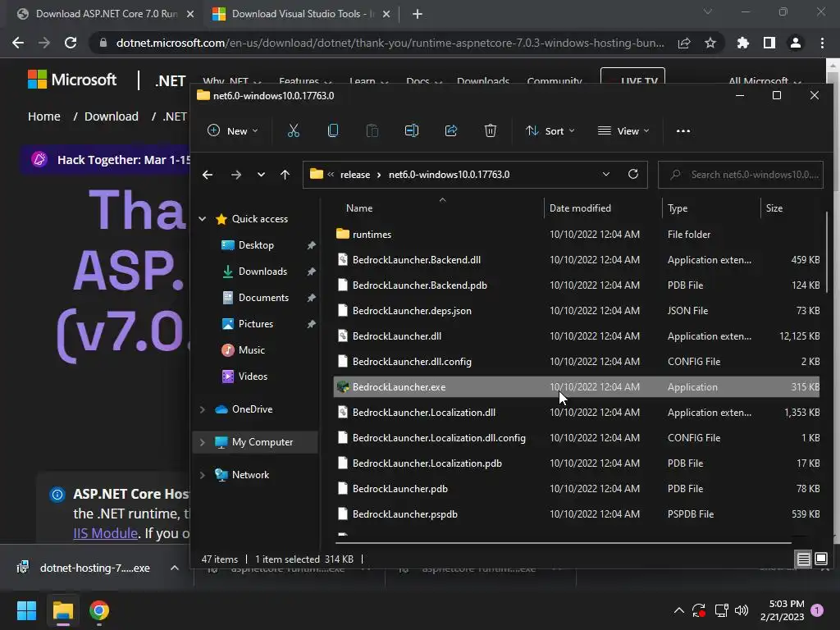Select Pictures in Quick access

(256, 323)
